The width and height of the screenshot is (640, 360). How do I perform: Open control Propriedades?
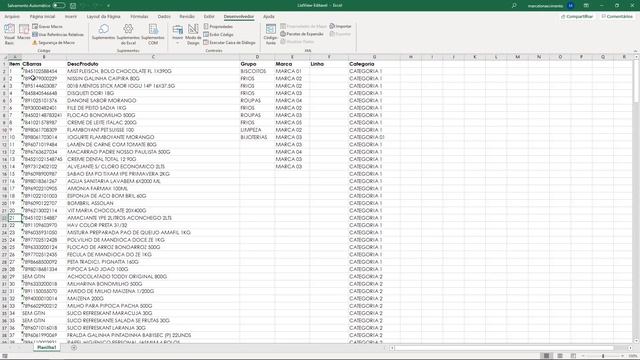click(x=218, y=27)
